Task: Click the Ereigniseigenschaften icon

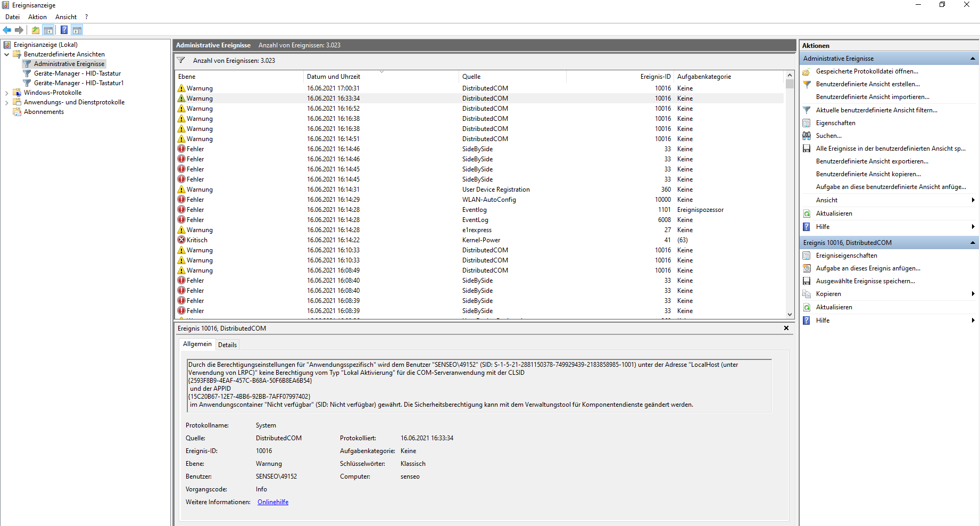Action: click(x=807, y=256)
